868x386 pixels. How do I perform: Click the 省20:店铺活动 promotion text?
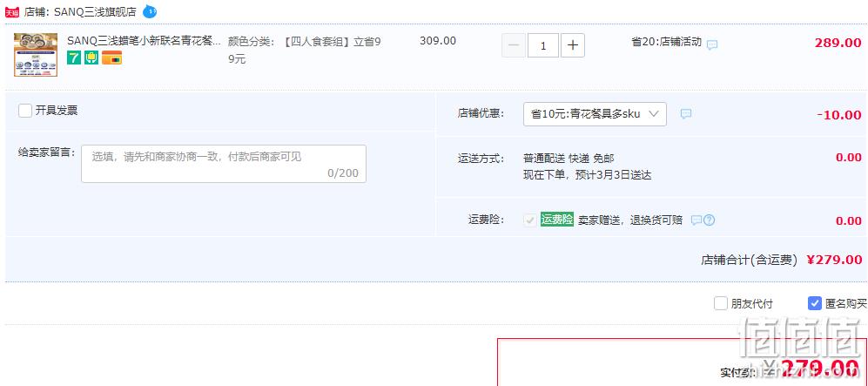point(667,42)
